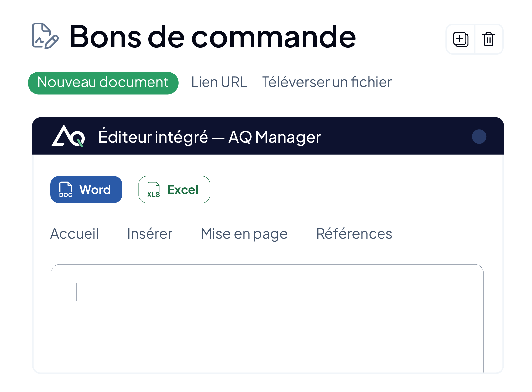Choose the Word document button
The height and width of the screenshot is (392, 532).
(86, 190)
